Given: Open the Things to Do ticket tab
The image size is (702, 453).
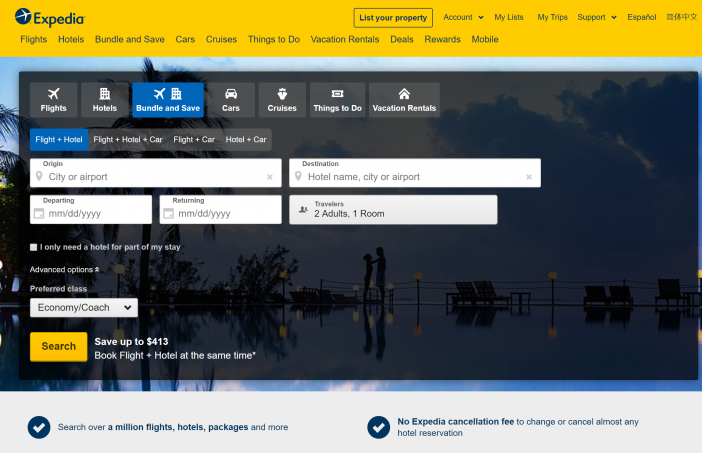Looking at the screenshot, I should pos(338,100).
